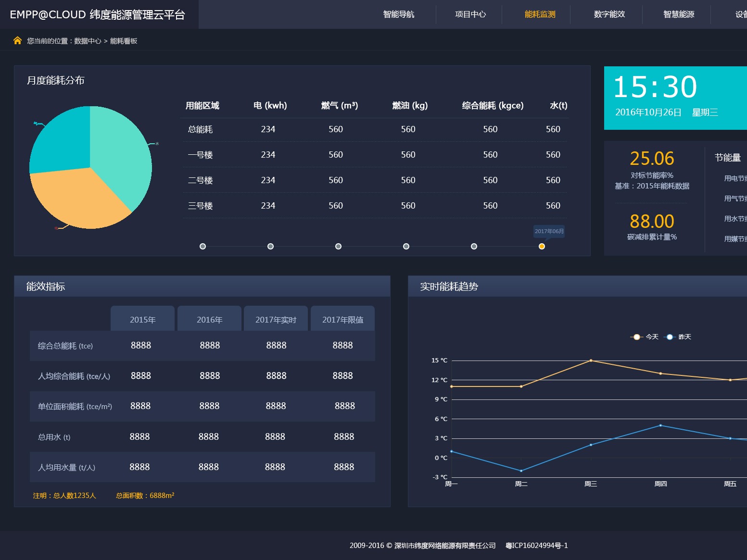Click the 综合总能耗 (tce) row label

[65, 346]
